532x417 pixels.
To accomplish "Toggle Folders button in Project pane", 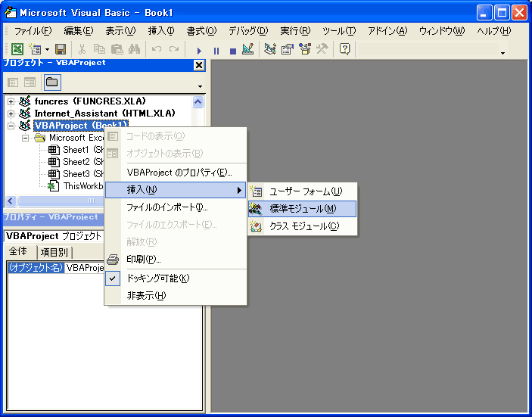I will (52, 82).
